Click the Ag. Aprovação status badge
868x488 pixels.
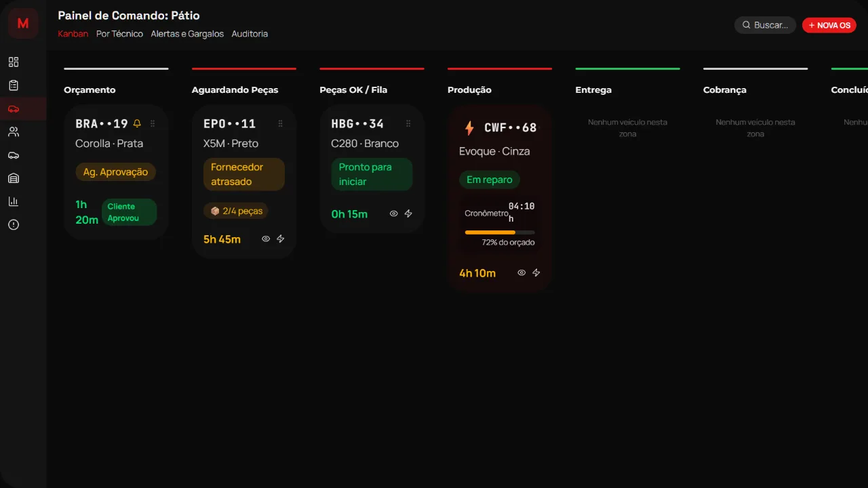(115, 172)
